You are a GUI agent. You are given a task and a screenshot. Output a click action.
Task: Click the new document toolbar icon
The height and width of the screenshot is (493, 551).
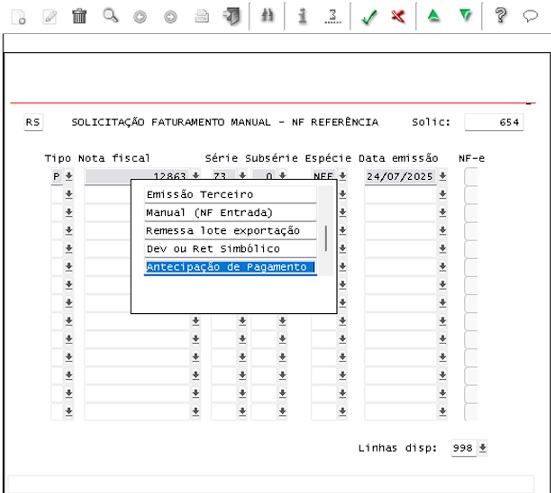pyautogui.click(x=18, y=17)
